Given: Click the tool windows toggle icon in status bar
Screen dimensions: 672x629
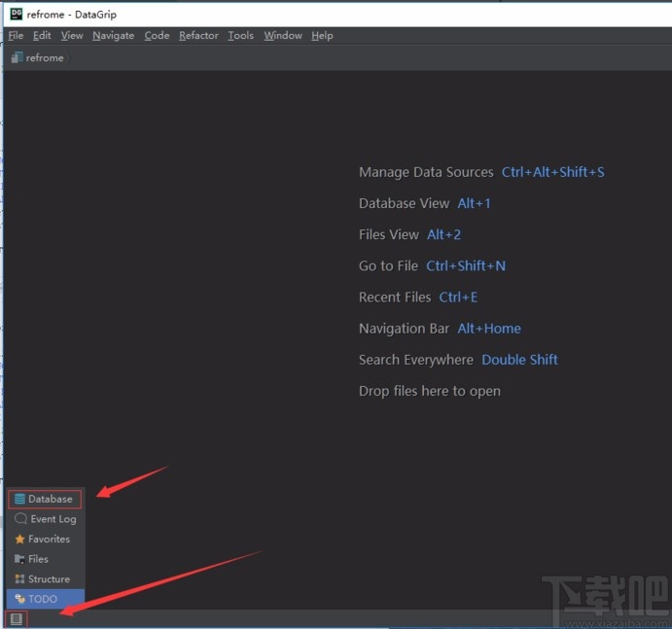Looking at the screenshot, I should tap(17, 619).
